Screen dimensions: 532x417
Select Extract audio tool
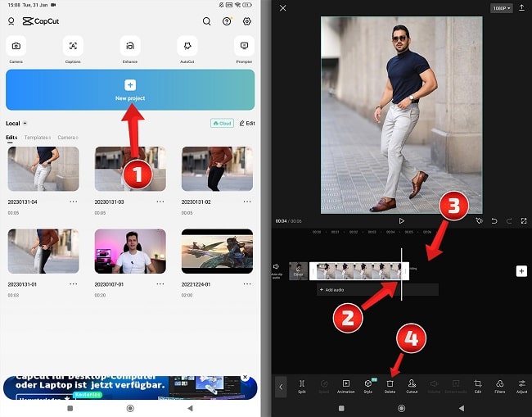tap(456, 387)
